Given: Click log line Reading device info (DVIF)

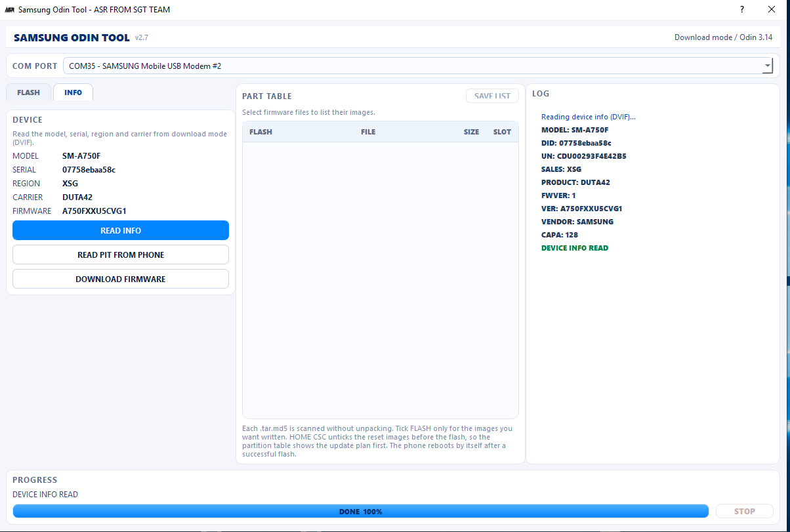Looking at the screenshot, I should 589,117.
